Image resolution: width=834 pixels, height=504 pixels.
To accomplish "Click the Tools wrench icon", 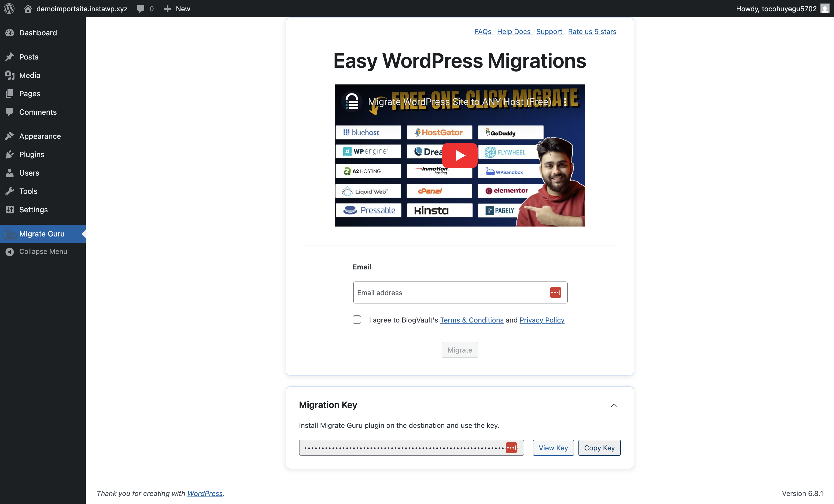I will pos(9,191).
